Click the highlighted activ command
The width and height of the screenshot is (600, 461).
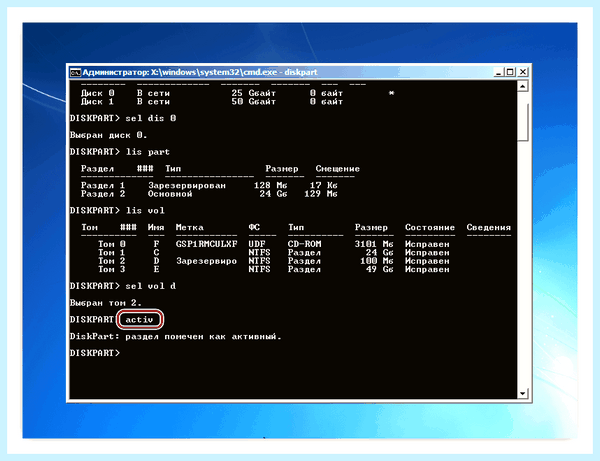tap(140, 319)
